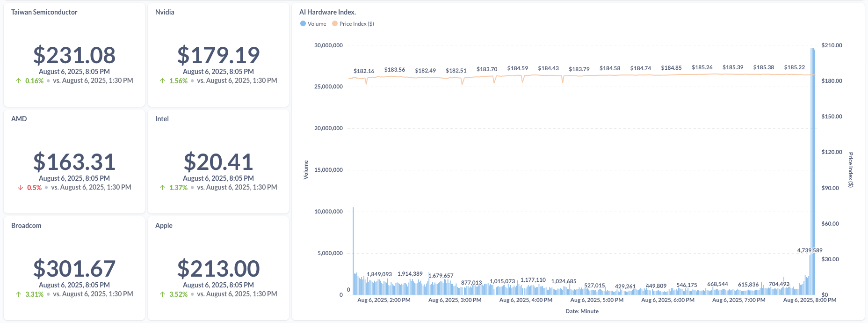Click the 0.16% change in Taiwan Semiconductor card

[x=34, y=81]
